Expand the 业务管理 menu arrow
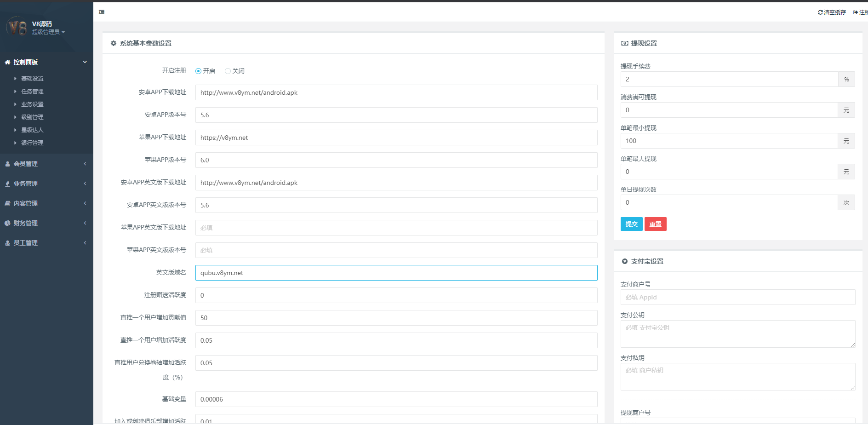The width and height of the screenshot is (868, 425). [x=85, y=184]
